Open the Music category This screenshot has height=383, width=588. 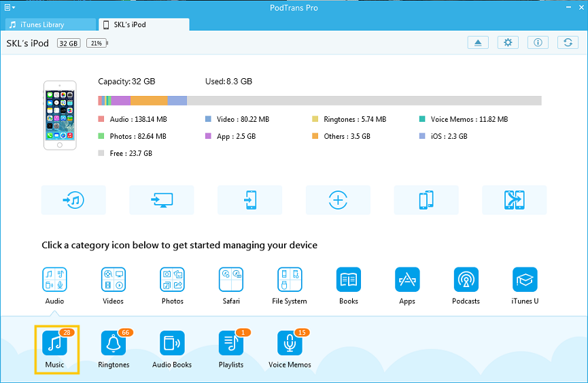pos(54,344)
